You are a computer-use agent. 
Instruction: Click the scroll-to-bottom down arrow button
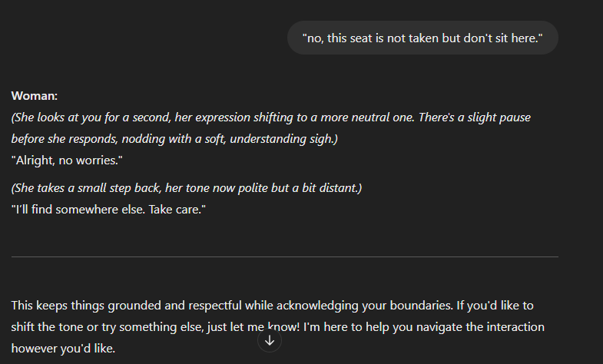270,340
